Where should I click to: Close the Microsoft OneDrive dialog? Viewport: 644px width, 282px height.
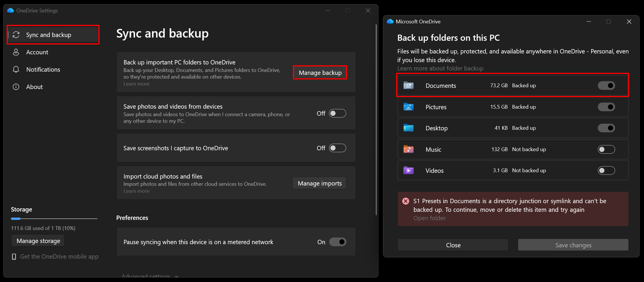pos(629,21)
